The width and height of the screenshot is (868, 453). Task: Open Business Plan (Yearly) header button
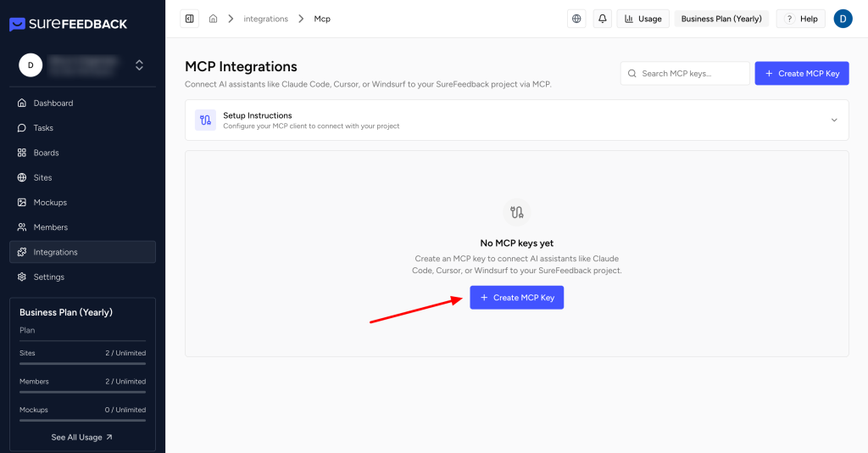721,19
